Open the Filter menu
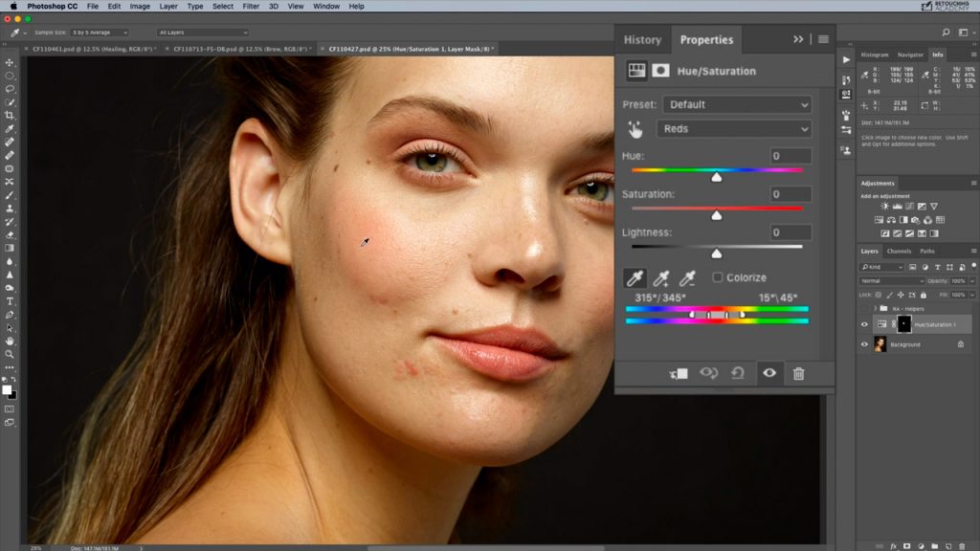Image resolution: width=980 pixels, height=551 pixels. [x=249, y=6]
